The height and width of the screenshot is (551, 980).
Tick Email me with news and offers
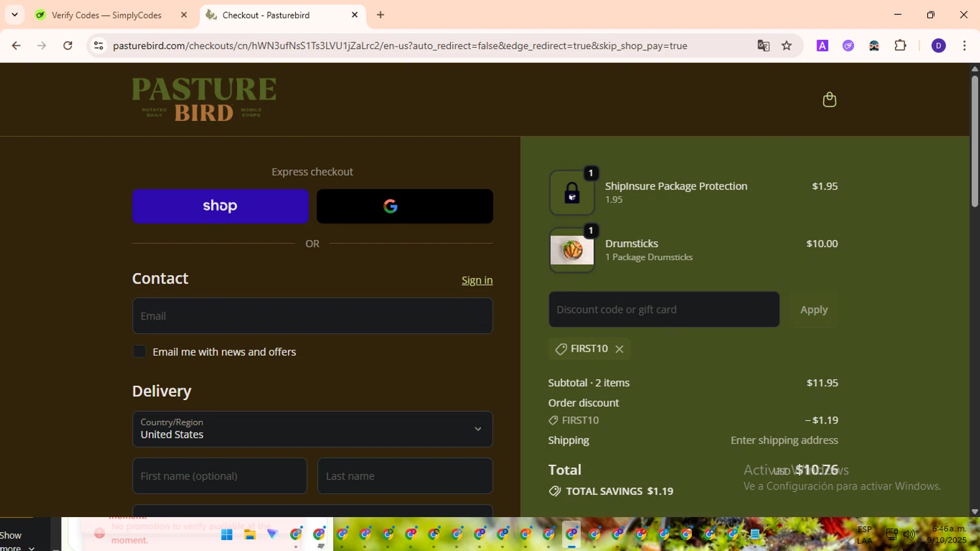point(139,352)
